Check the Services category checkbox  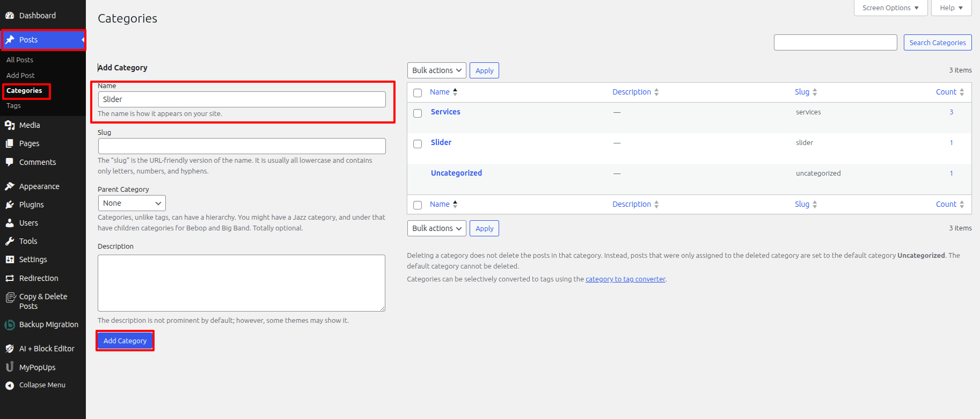pyautogui.click(x=418, y=113)
